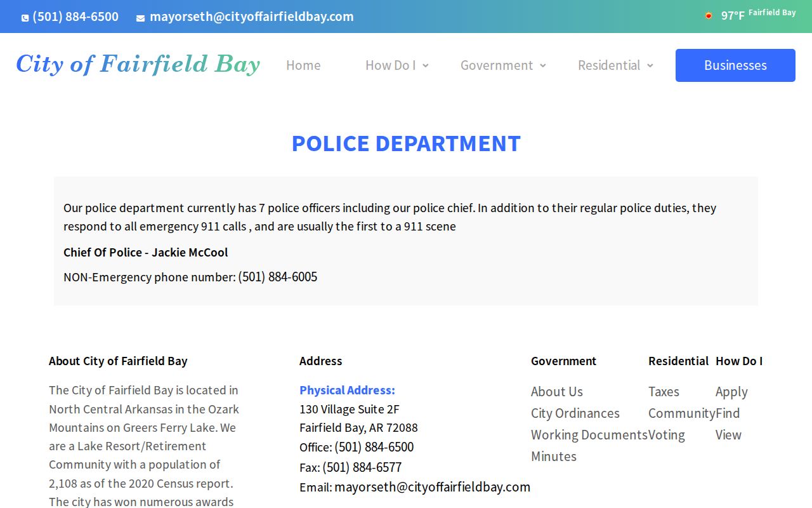Viewport: 812px width, 508px height.
Task: Click the POLICE DEPARTMENT heading
Action: pyautogui.click(x=406, y=144)
